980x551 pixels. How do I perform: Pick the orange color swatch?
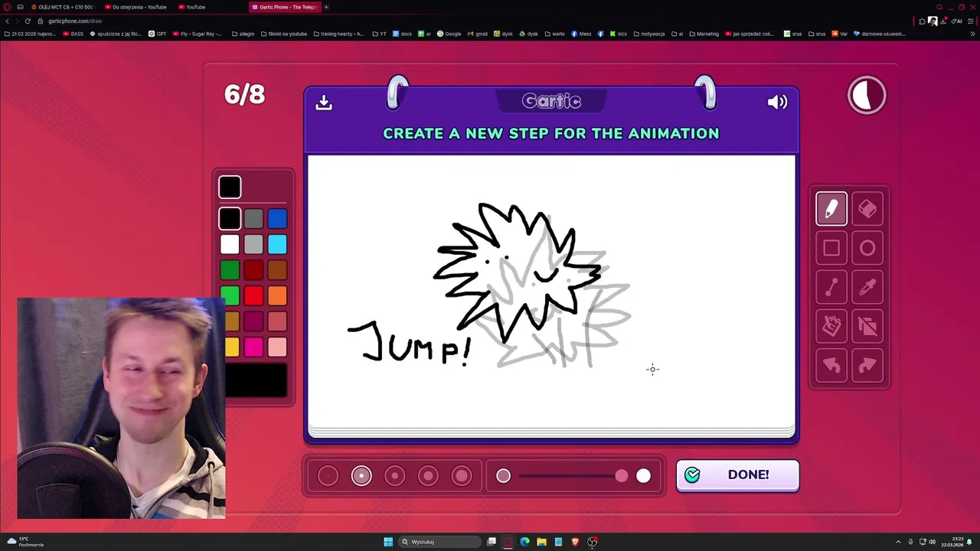click(x=277, y=295)
